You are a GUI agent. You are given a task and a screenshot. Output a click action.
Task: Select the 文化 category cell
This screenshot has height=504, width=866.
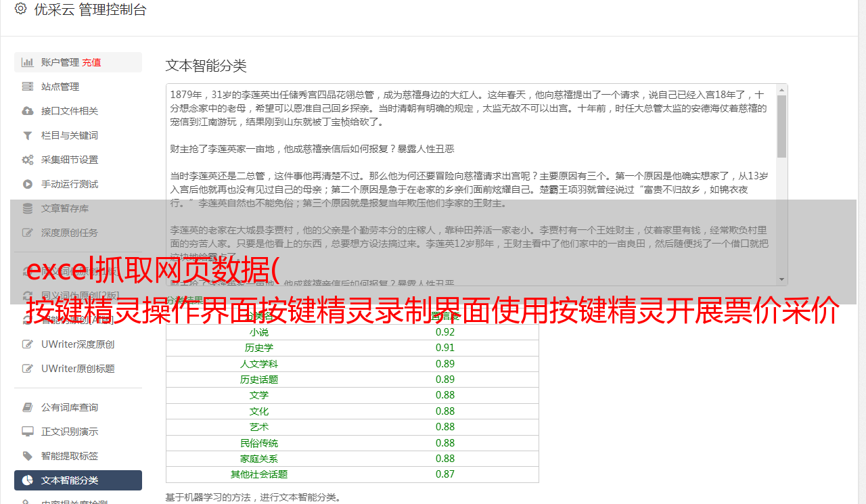259,411
